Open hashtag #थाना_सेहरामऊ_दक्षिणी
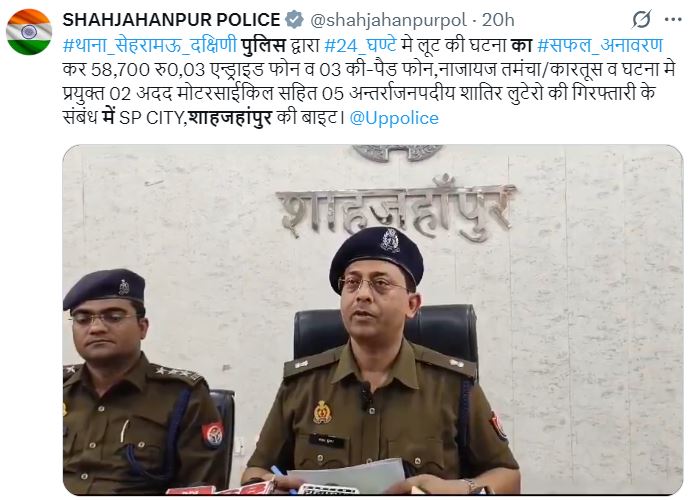This screenshot has width=688, height=500. click(x=150, y=45)
